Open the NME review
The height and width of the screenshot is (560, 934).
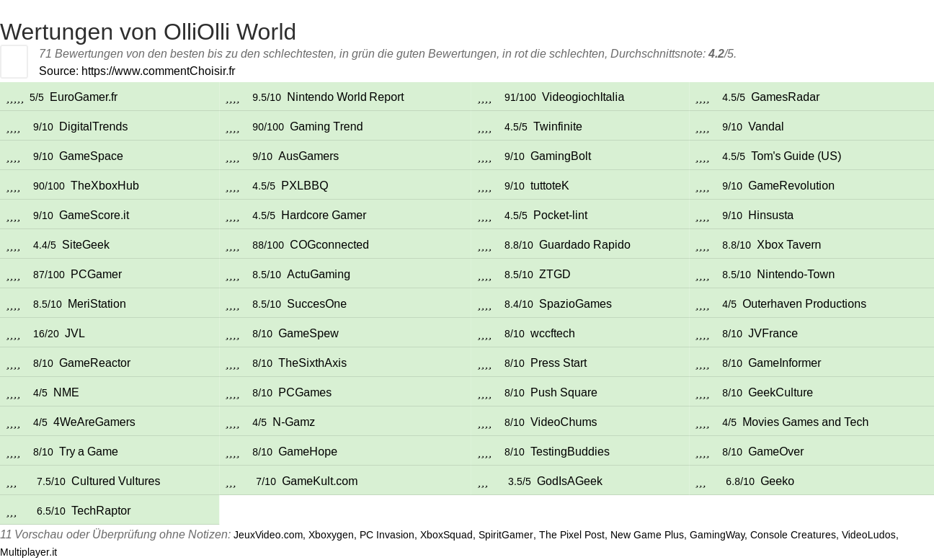(66, 393)
